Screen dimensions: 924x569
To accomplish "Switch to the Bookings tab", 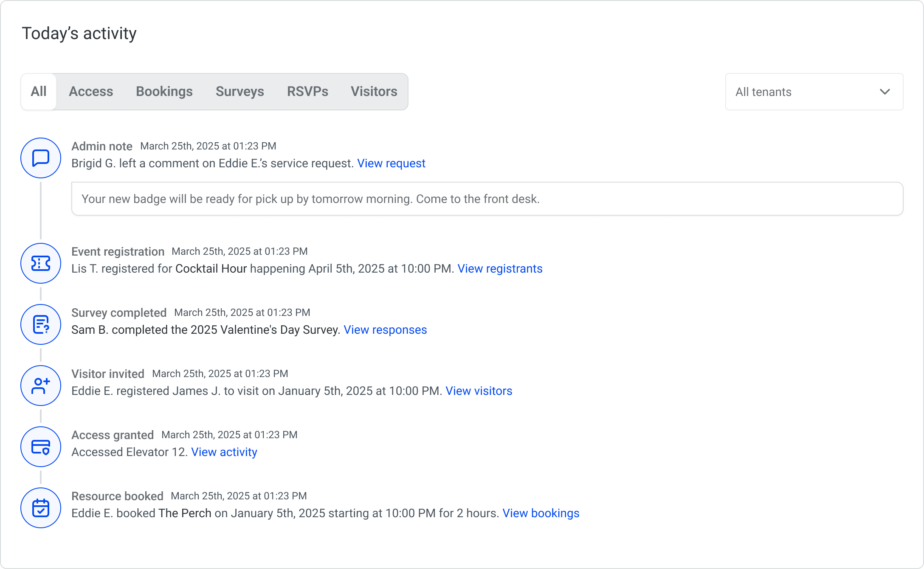I will click(164, 91).
